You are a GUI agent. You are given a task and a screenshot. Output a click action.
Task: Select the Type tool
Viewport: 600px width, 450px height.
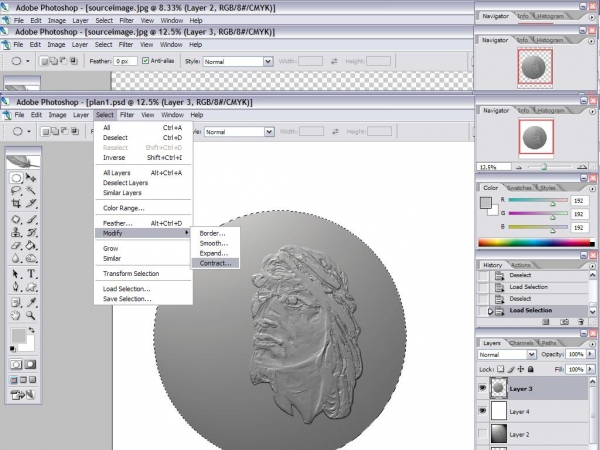[x=31, y=274]
